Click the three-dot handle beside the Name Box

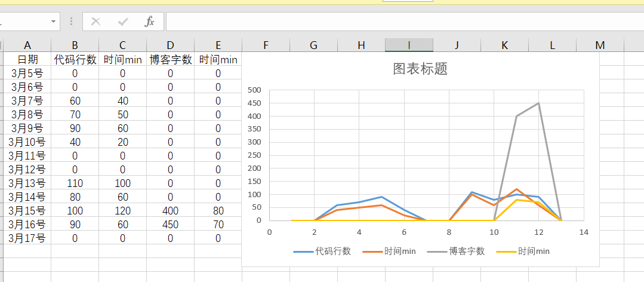point(72,22)
